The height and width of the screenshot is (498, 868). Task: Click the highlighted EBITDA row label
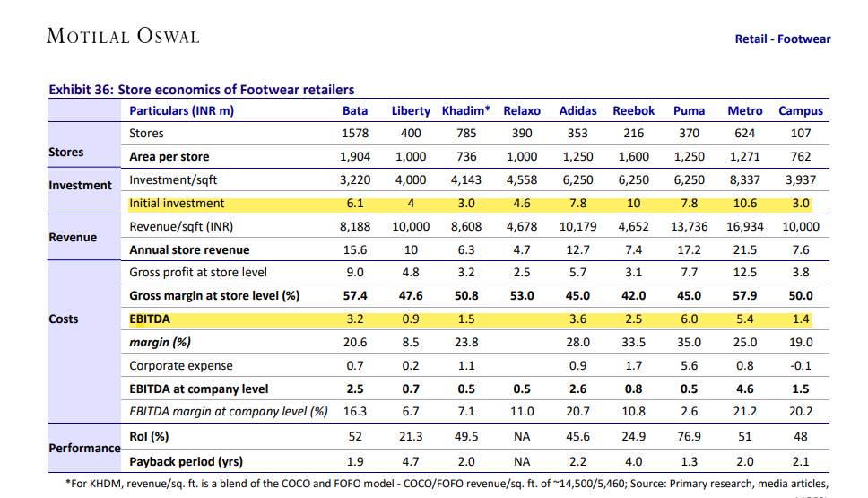tap(150, 319)
